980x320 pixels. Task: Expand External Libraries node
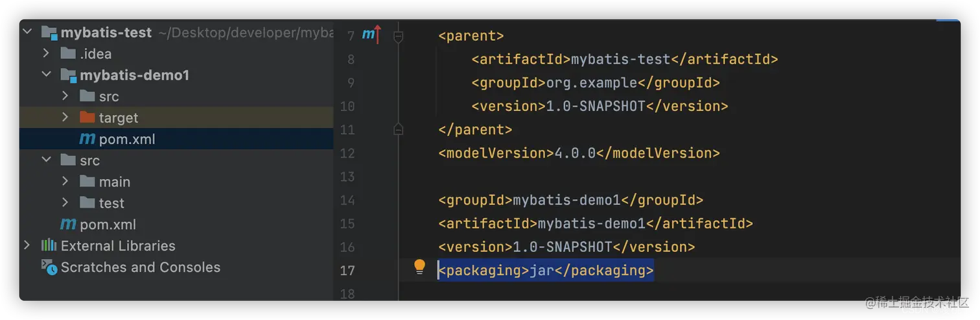tap(27, 245)
